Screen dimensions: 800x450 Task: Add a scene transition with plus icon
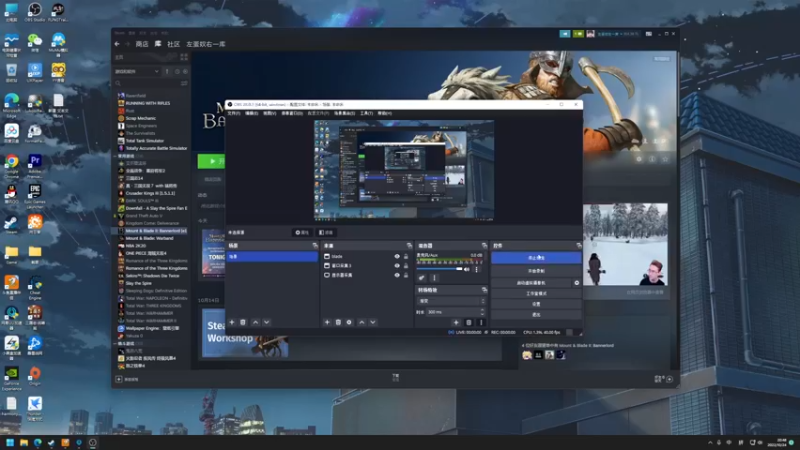click(x=456, y=322)
